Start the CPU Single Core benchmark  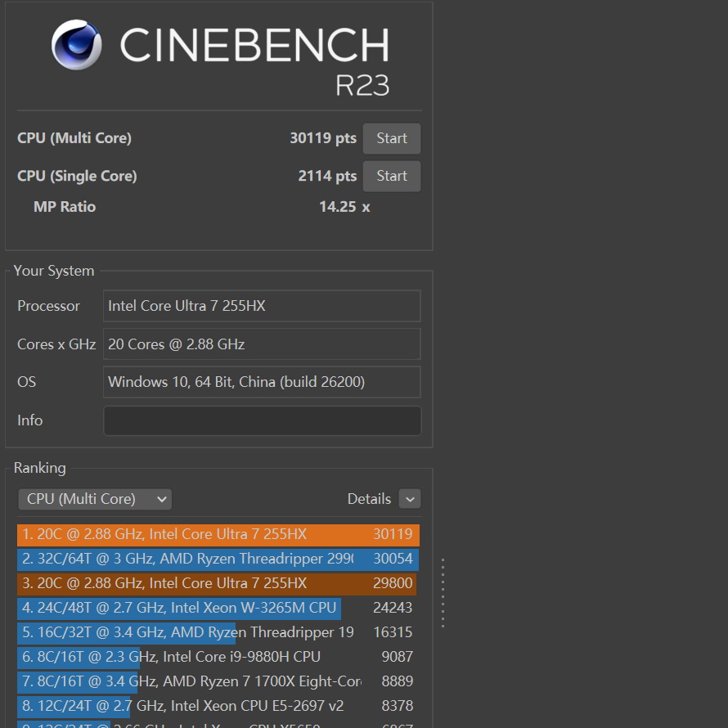pyautogui.click(x=391, y=176)
